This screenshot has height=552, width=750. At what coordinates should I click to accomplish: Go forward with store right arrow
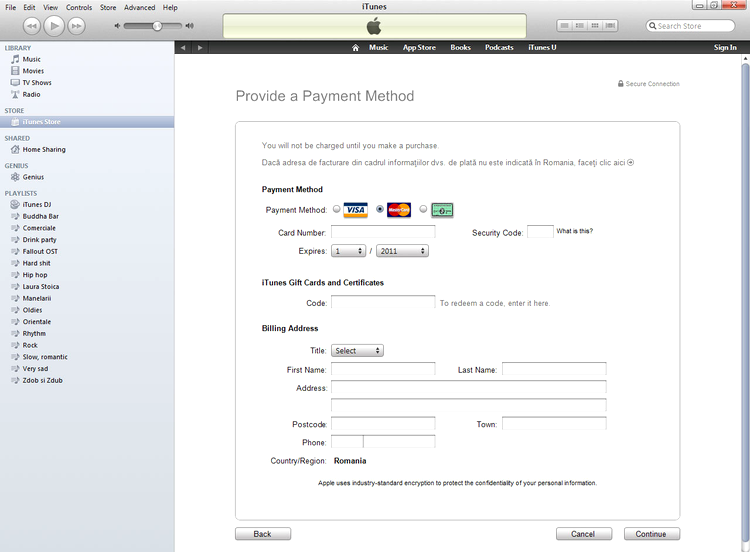[x=200, y=47]
